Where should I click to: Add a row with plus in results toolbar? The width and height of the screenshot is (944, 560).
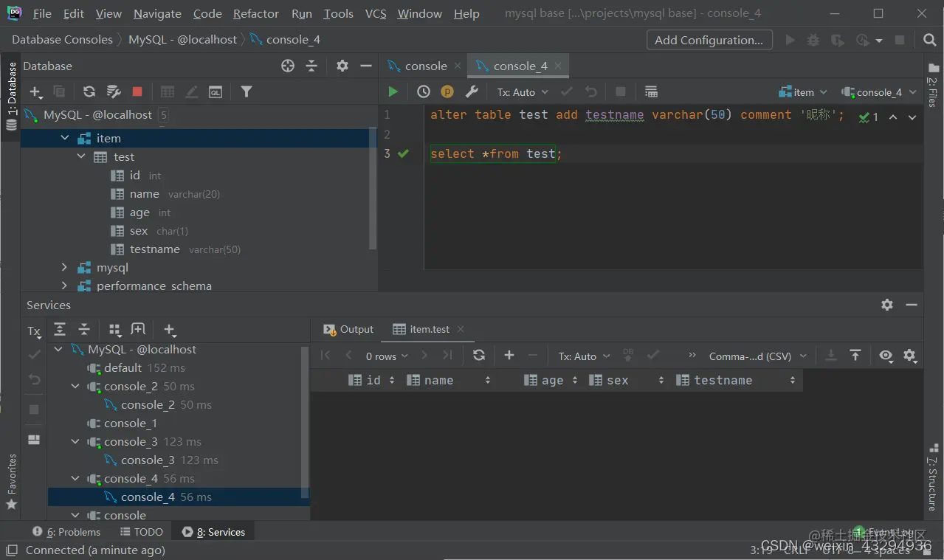[509, 356]
